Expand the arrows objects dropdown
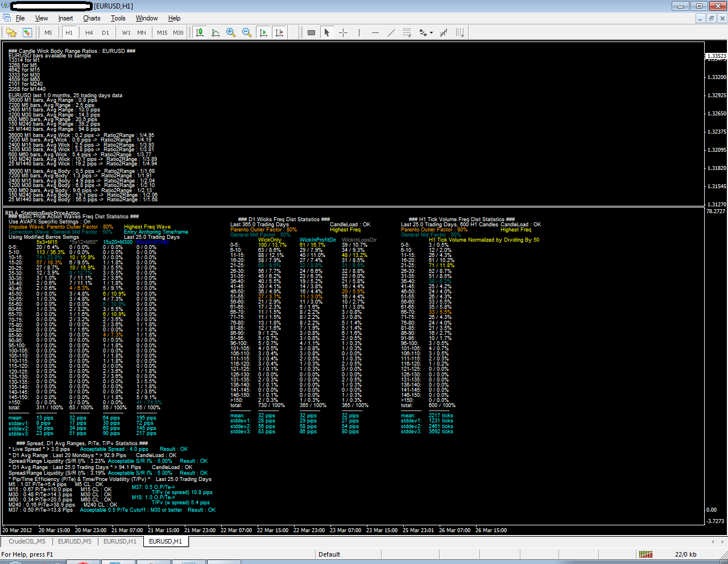This screenshot has height=564, width=728. coord(431,32)
